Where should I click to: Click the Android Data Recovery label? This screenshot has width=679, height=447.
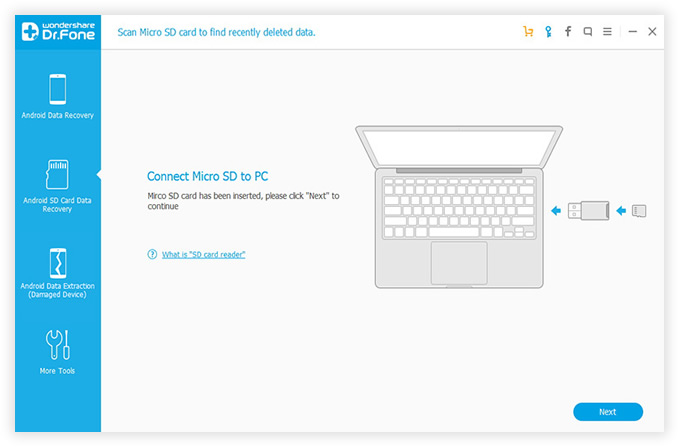pos(58,115)
